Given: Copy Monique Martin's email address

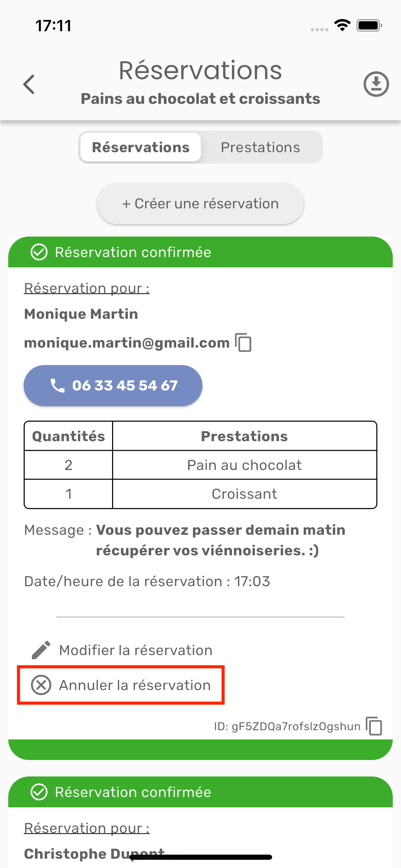Looking at the screenshot, I should click(243, 342).
